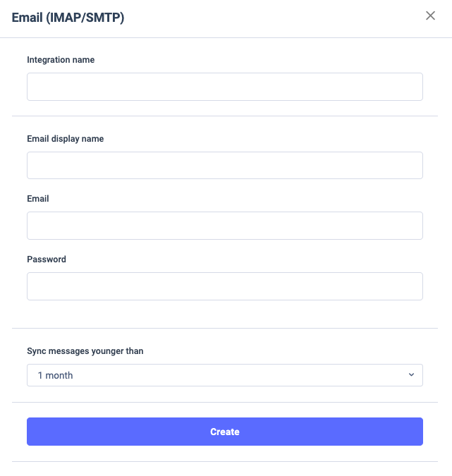The width and height of the screenshot is (452, 476).
Task: Dismiss the dialog with the X icon
Action: (430, 16)
